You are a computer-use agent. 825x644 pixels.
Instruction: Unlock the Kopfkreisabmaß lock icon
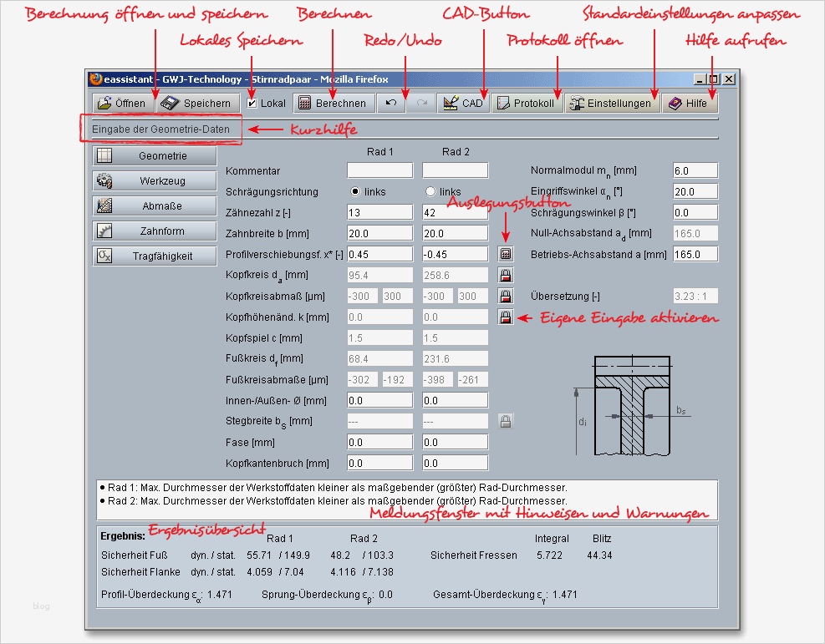(x=505, y=296)
